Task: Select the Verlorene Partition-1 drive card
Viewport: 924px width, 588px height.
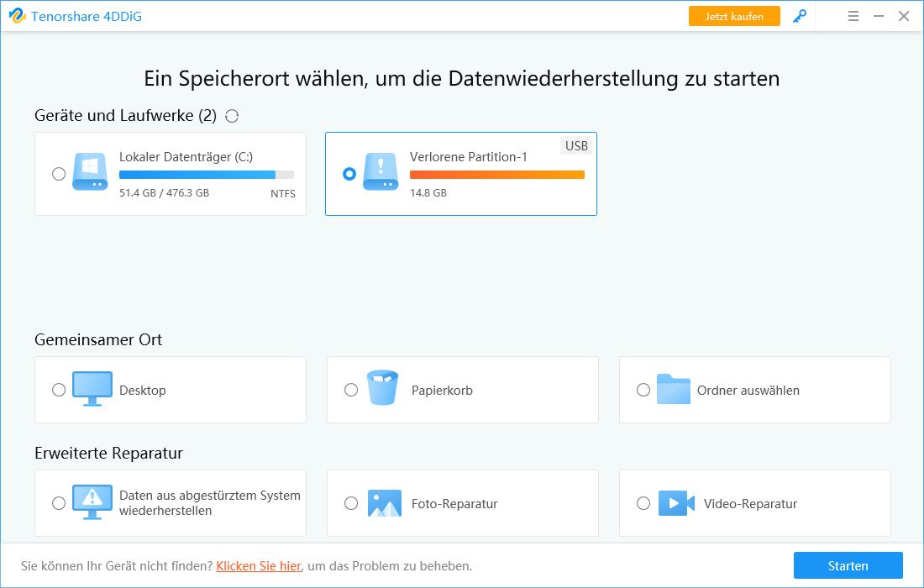Action: (460, 174)
